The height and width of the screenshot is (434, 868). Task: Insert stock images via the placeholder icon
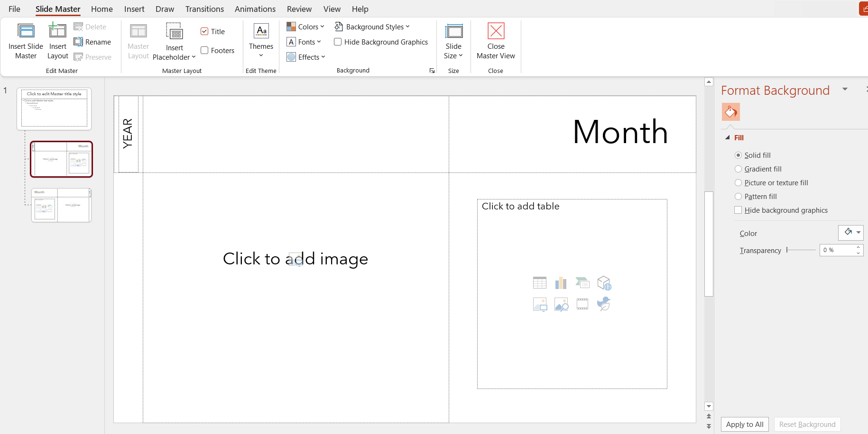pos(561,304)
